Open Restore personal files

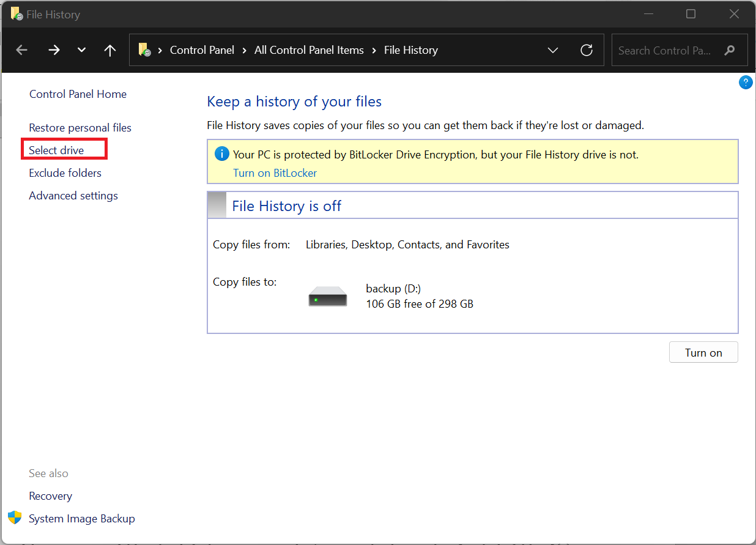[80, 128]
